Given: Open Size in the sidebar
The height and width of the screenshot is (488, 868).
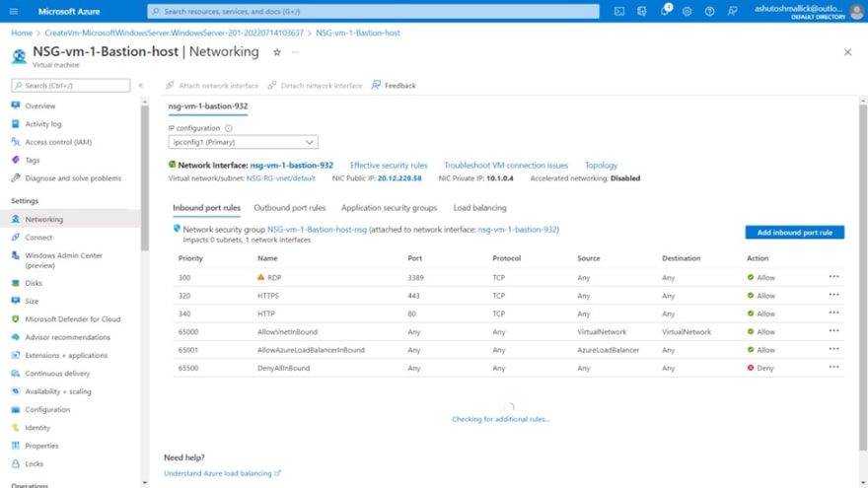Looking at the screenshot, I should 32,301.
